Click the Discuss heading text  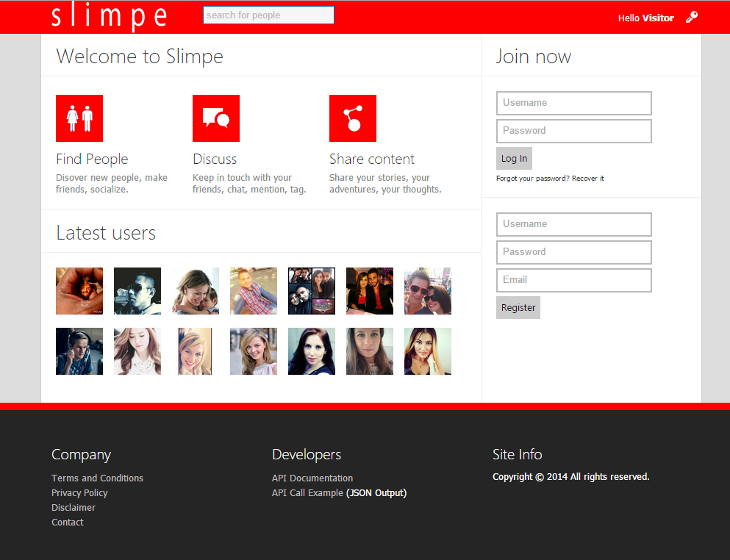tap(215, 159)
